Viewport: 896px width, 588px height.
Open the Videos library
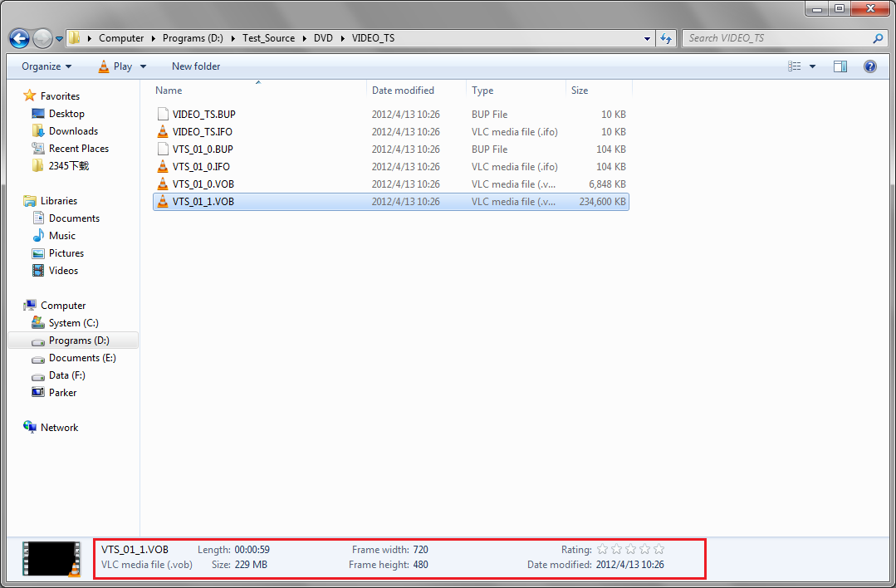pos(63,270)
